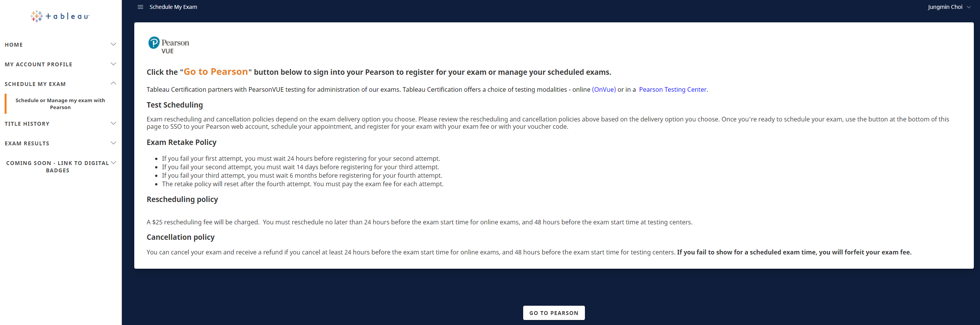Image resolution: width=980 pixels, height=325 pixels.
Task: Click the Rescheduling policy heading
Action: tap(182, 199)
